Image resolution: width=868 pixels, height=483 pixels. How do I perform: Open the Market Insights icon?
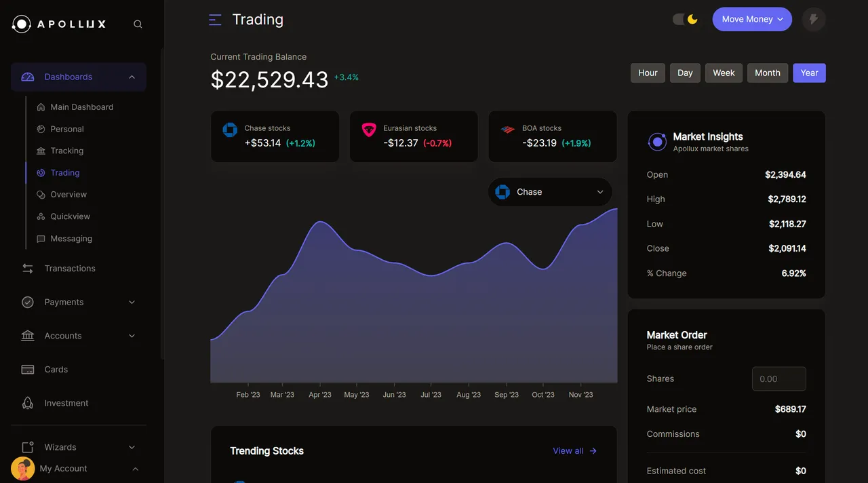657,142
